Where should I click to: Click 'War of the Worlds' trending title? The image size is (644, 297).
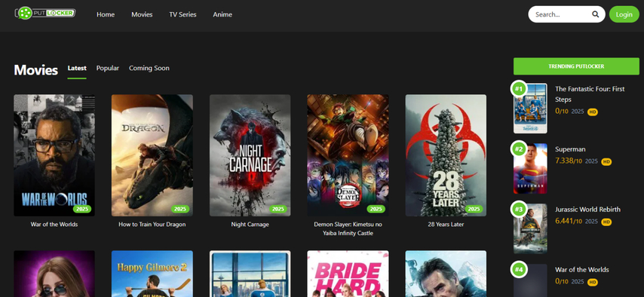[582, 270]
